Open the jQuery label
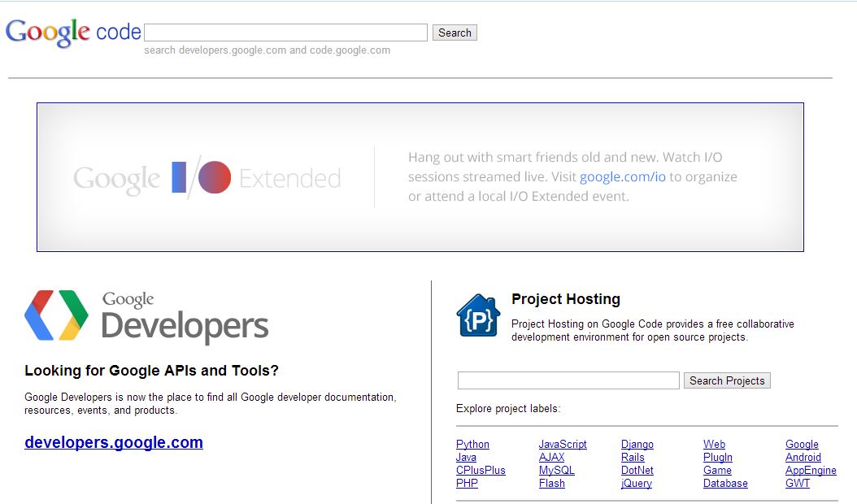This screenshot has height=504, width=857. [x=636, y=483]
